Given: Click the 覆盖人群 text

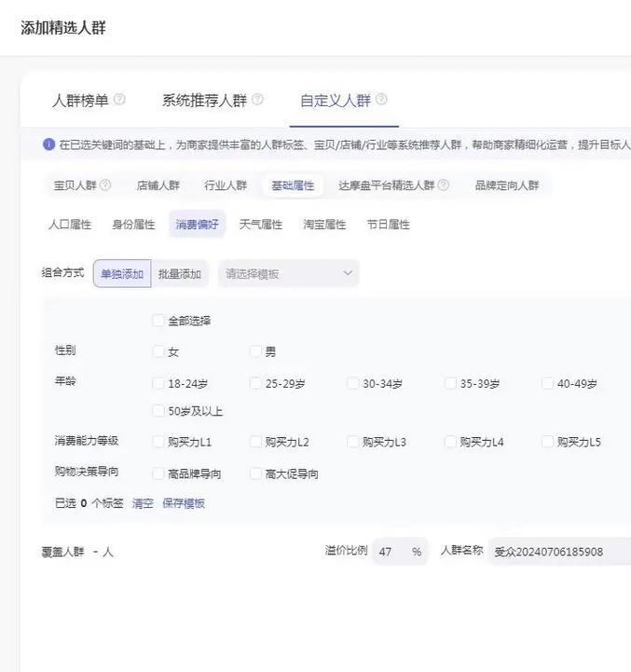Looking at the screenshot, I should (62, 552).
